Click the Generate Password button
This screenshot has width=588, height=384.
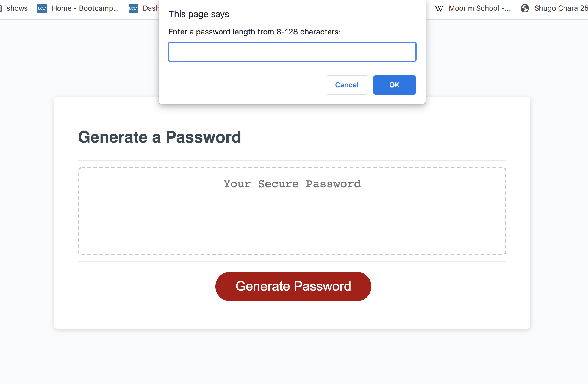click(293, 286)
